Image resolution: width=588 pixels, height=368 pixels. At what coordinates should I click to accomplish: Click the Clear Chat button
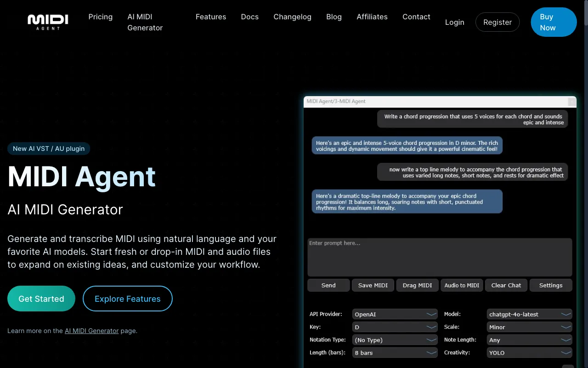tap(506, 285)
